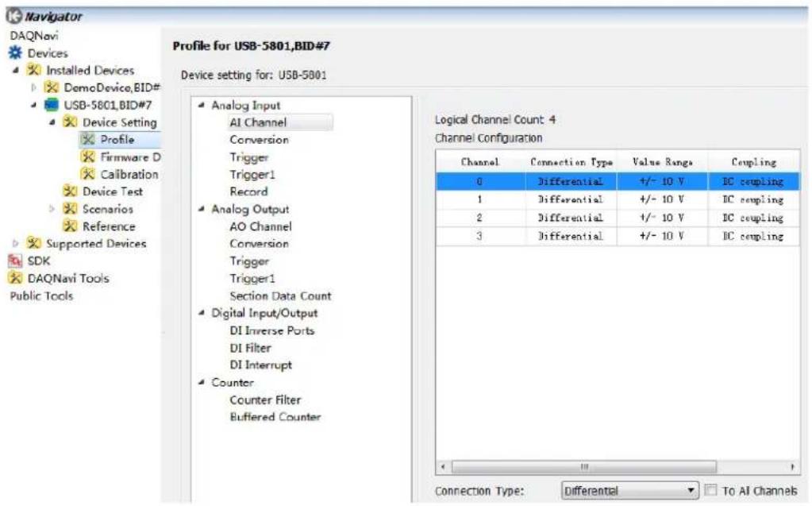This screenshot has width=812, height=506.
Task: Open Trigger1 under Analog Input
Action: tap(252, 174)
